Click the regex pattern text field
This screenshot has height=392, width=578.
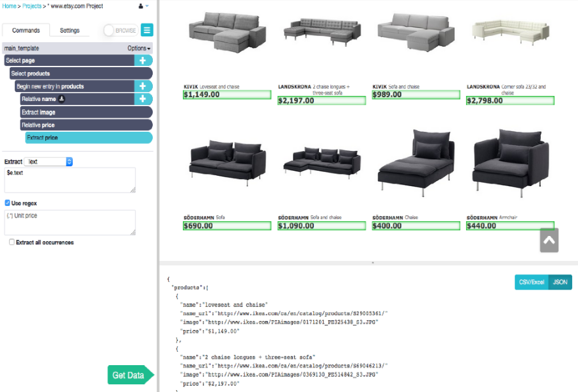pyautogui.click(x=70, y=222)
